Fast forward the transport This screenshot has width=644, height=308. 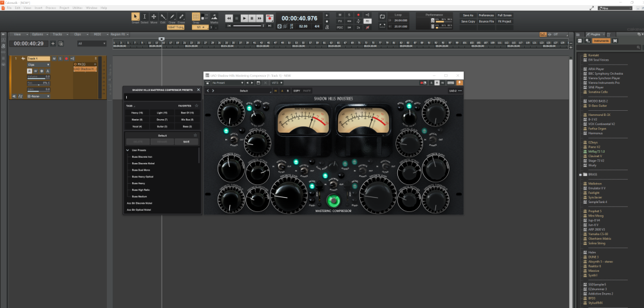260,18
